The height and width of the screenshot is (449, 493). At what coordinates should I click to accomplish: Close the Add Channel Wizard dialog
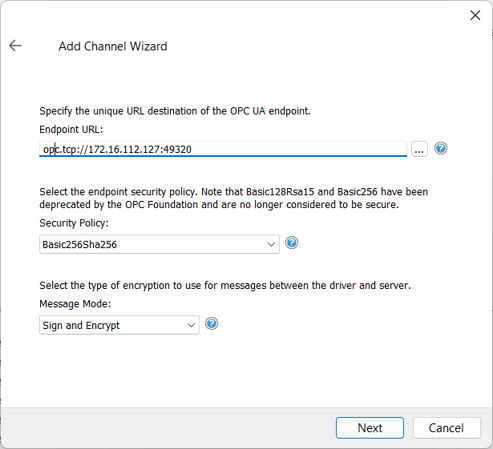(x=475, y=15)
